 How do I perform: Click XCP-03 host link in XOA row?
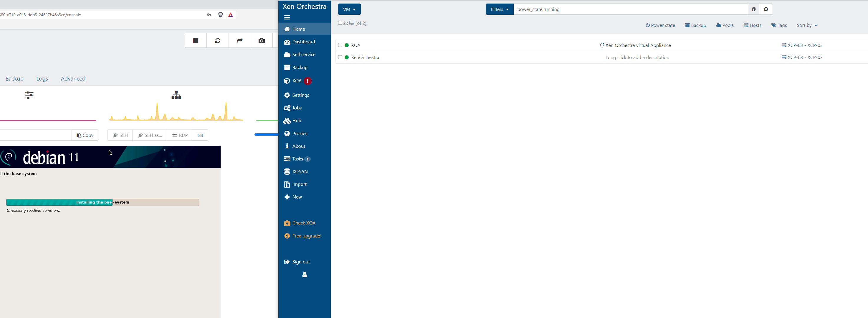802,45
